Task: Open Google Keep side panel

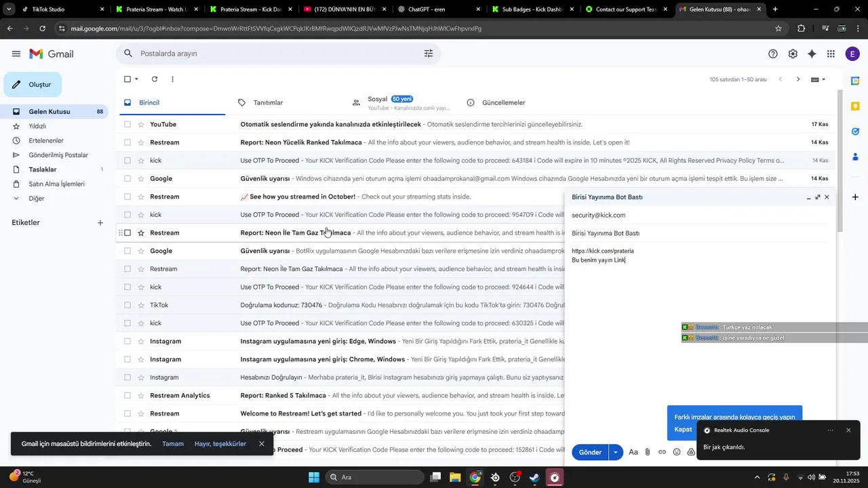Action: (x=855, y=106)
